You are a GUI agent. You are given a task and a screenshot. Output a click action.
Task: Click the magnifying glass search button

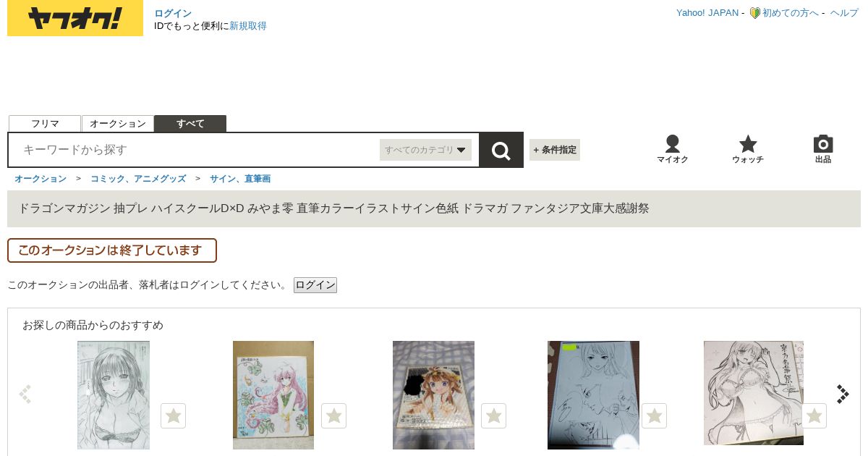[501, 150]
